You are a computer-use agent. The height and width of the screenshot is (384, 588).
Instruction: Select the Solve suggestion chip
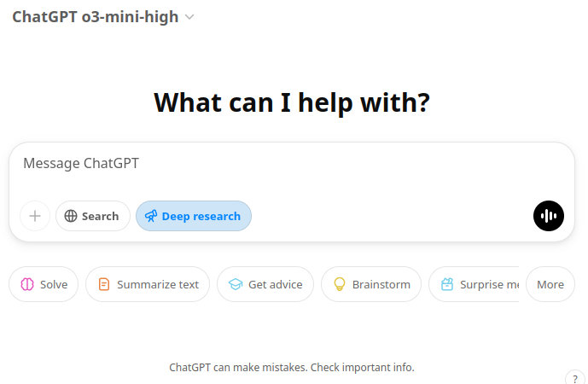[44, 284]
